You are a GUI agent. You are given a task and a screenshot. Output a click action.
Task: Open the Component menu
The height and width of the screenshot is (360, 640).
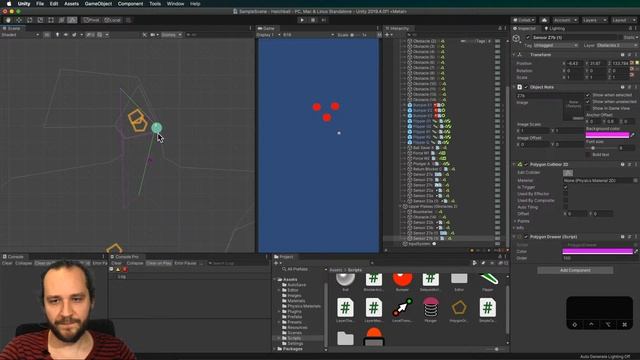point(130,4)
